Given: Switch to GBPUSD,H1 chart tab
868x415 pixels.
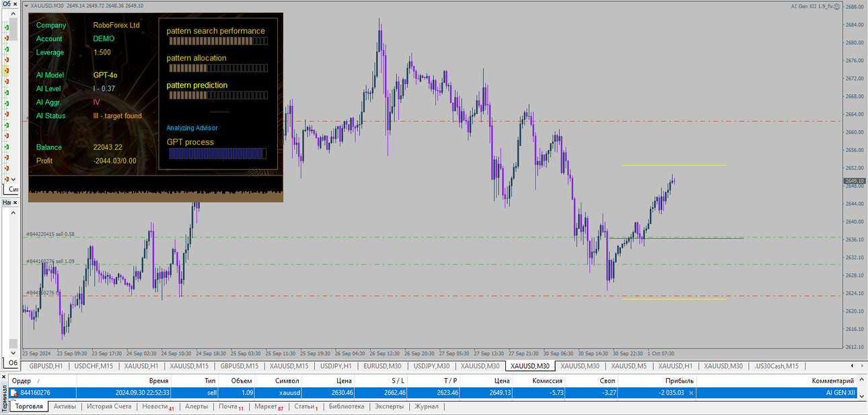Looking at the screenshot, I should click(46, 366).
